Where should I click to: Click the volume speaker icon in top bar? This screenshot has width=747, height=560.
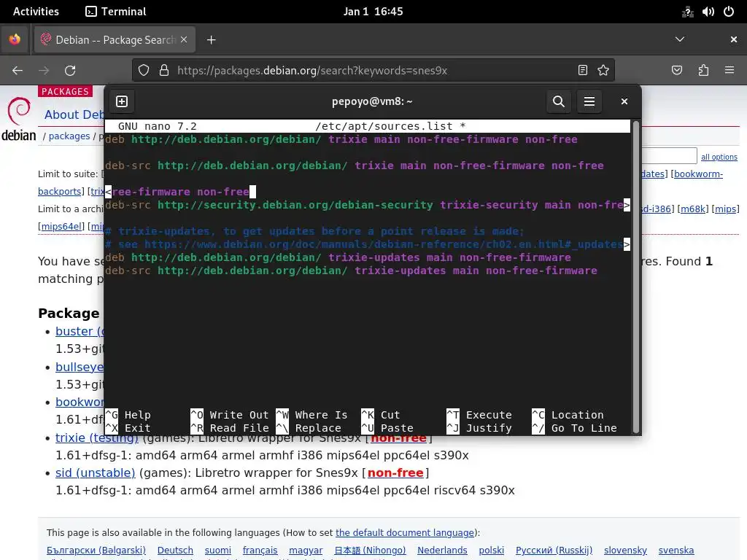tap(708, 12)
